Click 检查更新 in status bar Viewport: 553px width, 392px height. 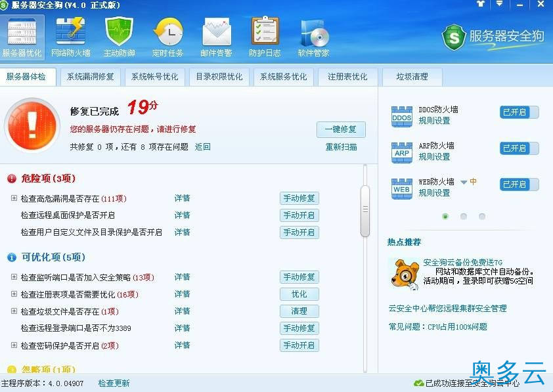pyautogui.click(x=114, y=383)
